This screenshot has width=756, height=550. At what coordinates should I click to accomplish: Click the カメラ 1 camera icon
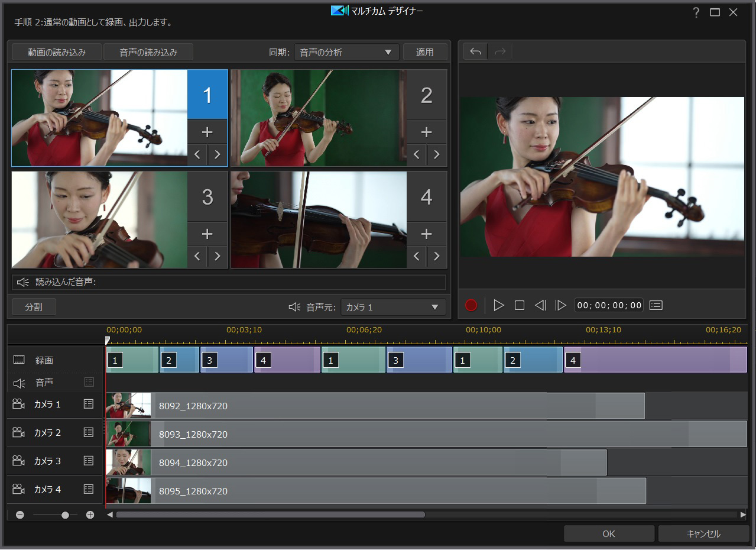(x=18, y=404)
